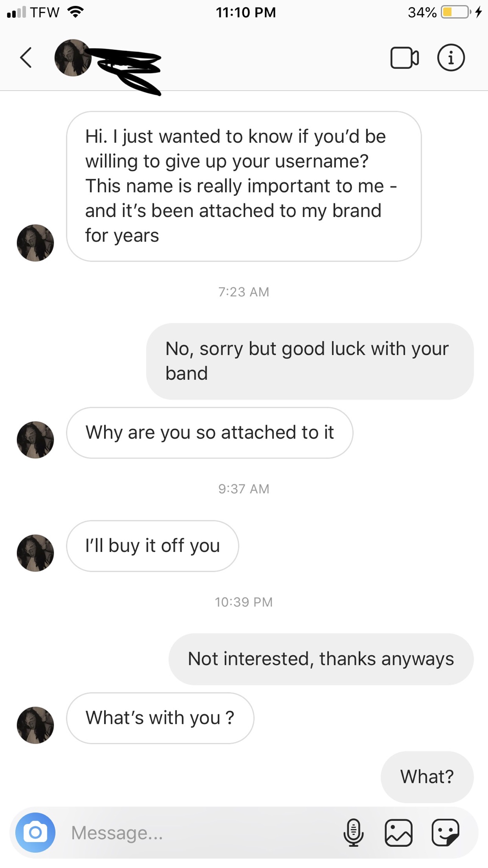This screenshot has height=868, width=488.
Task: Open conversation info details
Action: tap(451, 58)
